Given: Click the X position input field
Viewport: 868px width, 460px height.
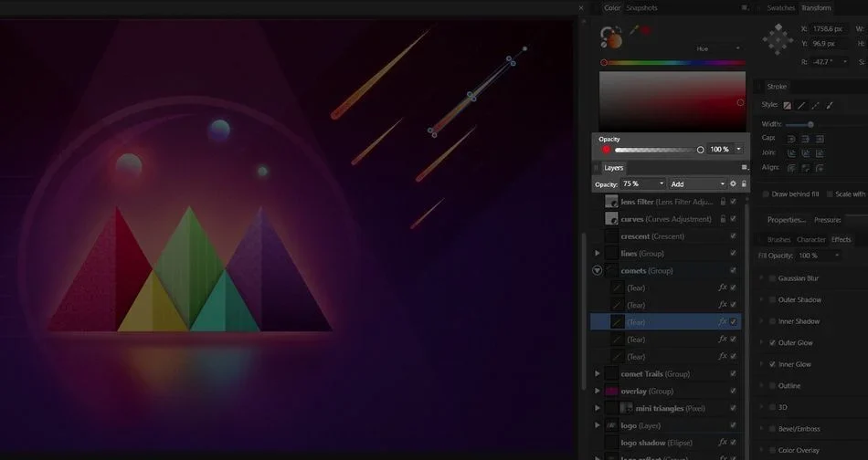Looking at the screenshot, I should pos(830,29).
